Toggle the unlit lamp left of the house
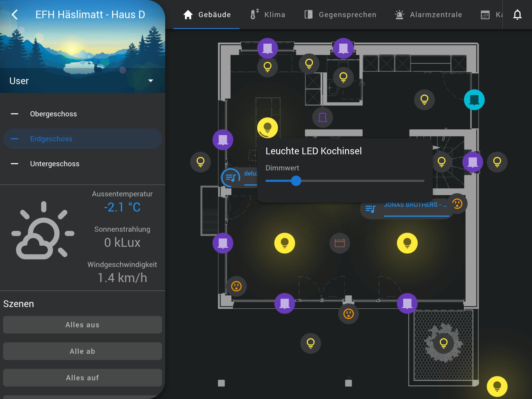Screen dimensions: 532x399 200,162
